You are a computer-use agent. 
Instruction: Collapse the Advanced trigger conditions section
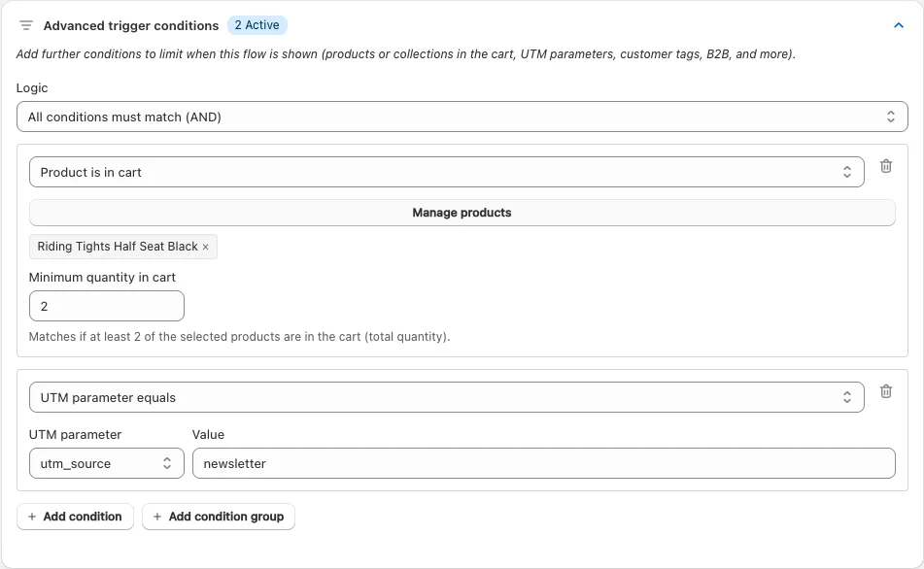pyautogui.click(x=898, y=25)
